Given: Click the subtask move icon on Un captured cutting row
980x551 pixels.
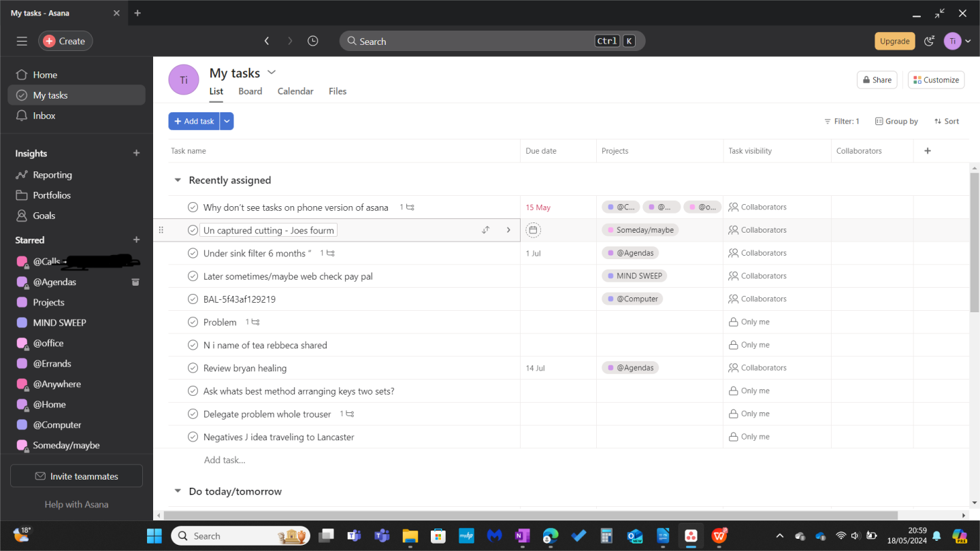Looking at the screenshot, I should [x=485, y=230].
